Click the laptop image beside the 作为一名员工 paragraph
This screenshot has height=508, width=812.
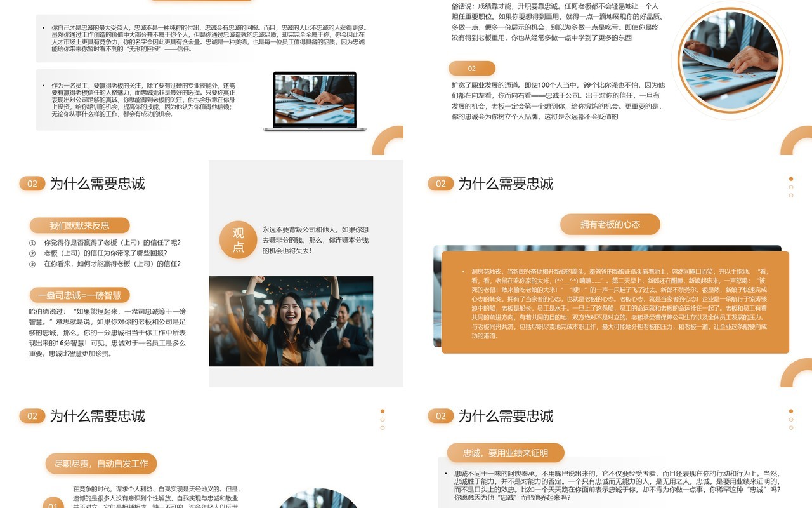coord(315,102)
